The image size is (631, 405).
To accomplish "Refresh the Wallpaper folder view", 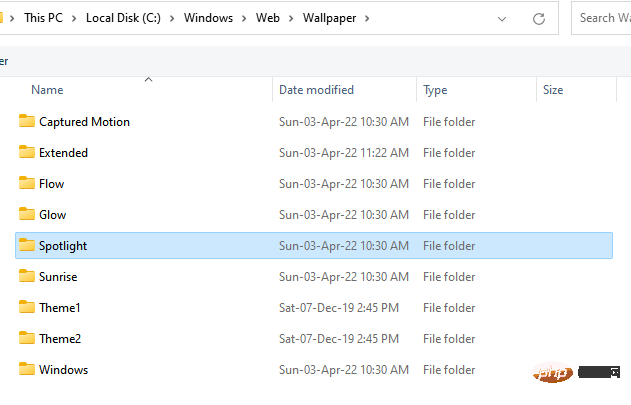I will click(x=539, y=19).
